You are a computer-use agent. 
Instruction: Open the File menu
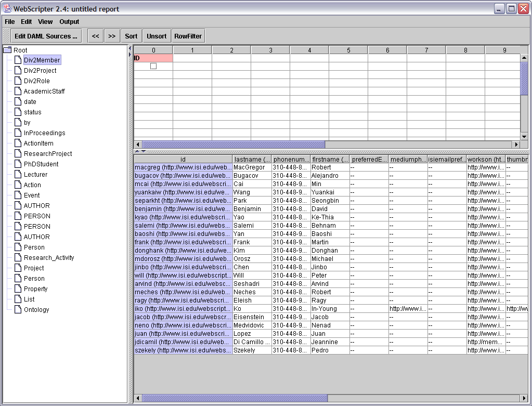[x=10, y=22]
